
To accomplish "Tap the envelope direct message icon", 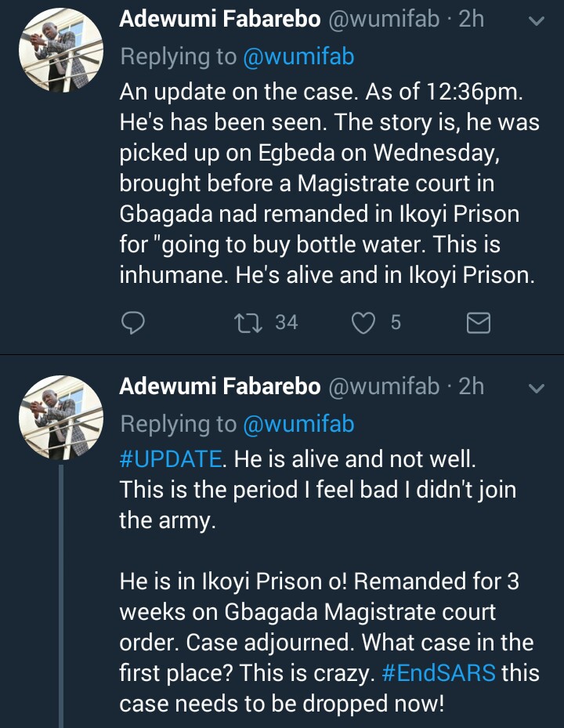I will pyautogui.click(x=478, y=322).
